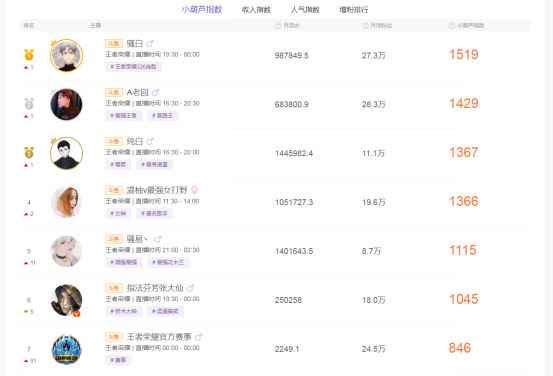Click the icon beside the gift value column header
This screenshot has height=376, width=553.
click(278, 25)
